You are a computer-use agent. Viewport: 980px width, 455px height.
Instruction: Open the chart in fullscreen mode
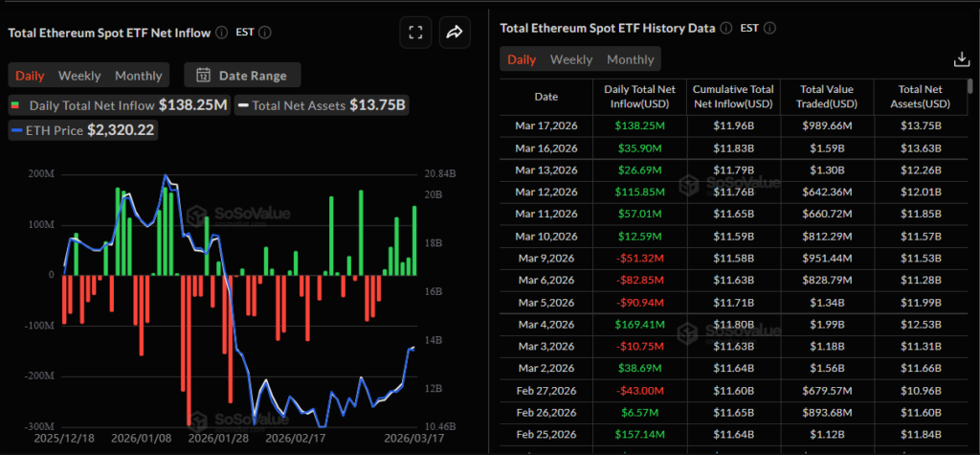click(415, 33)
